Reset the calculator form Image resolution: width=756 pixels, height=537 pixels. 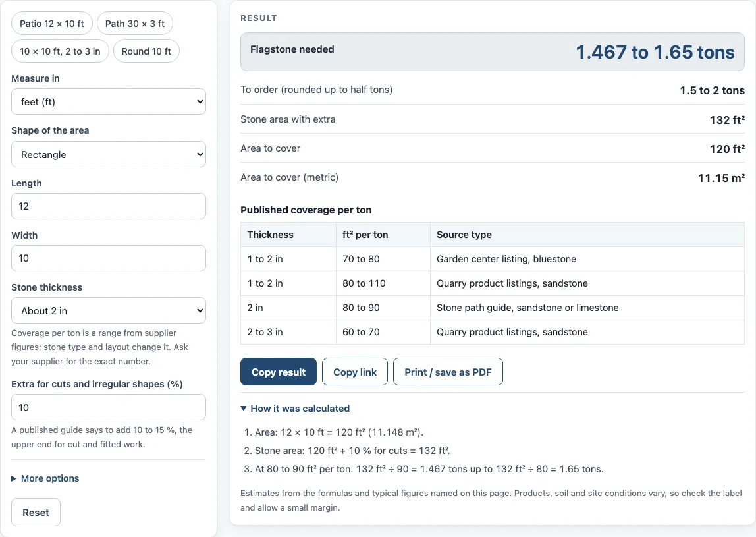click(36, 513)
